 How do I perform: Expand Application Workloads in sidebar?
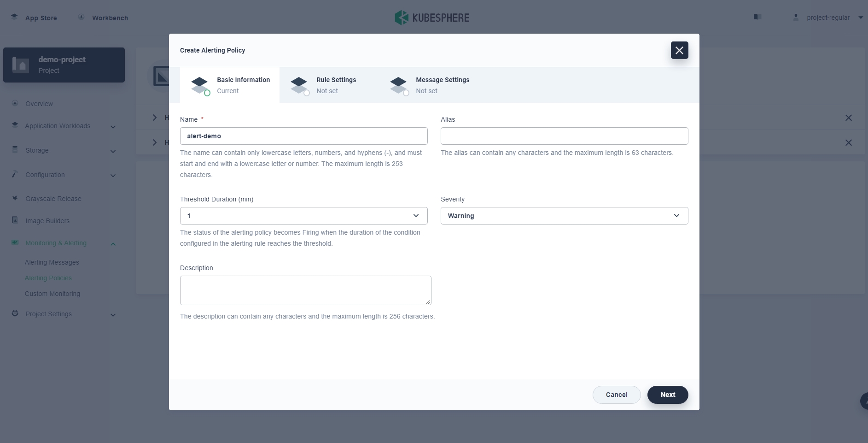point(113,127)
